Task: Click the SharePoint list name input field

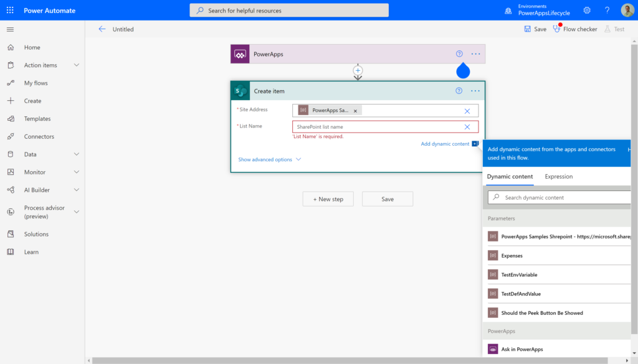Action: (x=378, y=127)
